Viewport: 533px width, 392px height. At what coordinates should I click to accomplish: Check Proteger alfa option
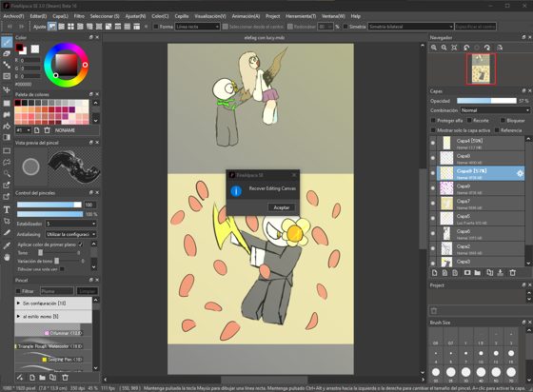[x=433, y=120]
